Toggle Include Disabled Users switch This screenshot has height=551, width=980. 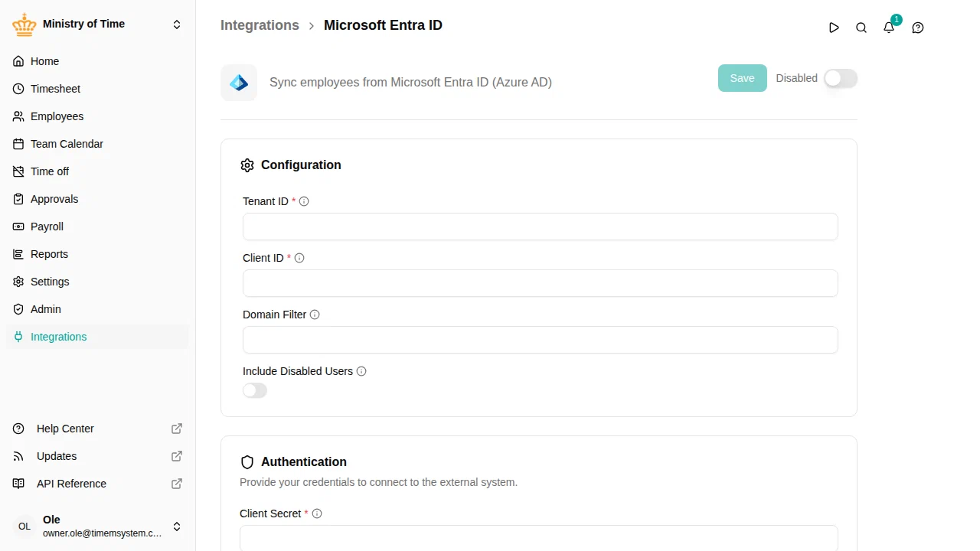(255, 390)
